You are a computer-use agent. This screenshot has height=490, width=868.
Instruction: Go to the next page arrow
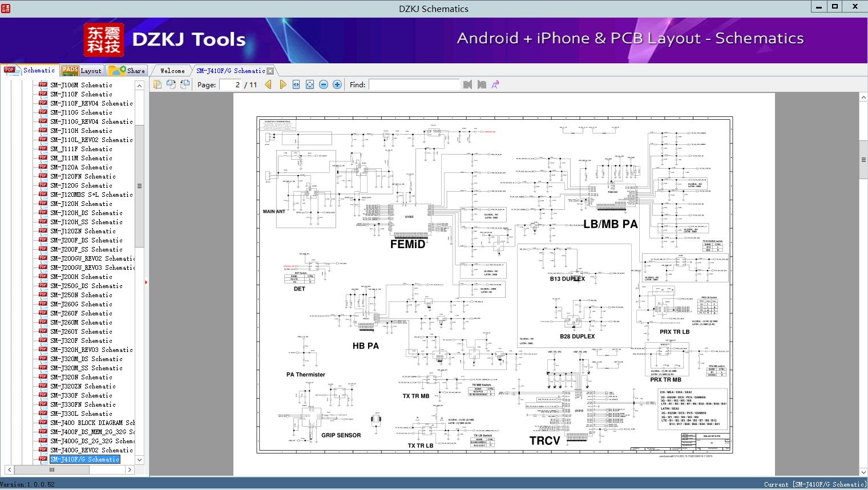[282, 84]
